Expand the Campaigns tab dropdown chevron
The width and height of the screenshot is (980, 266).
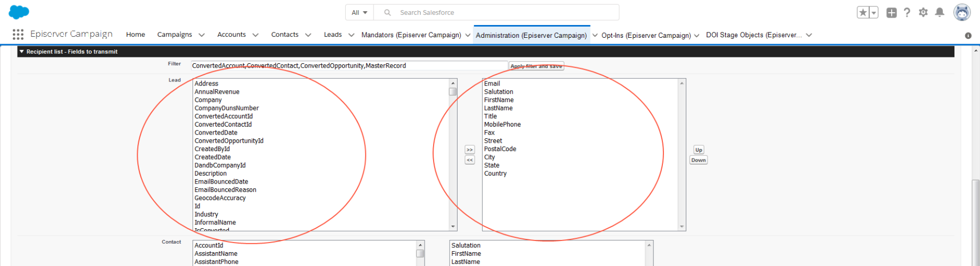pos(202,35)
